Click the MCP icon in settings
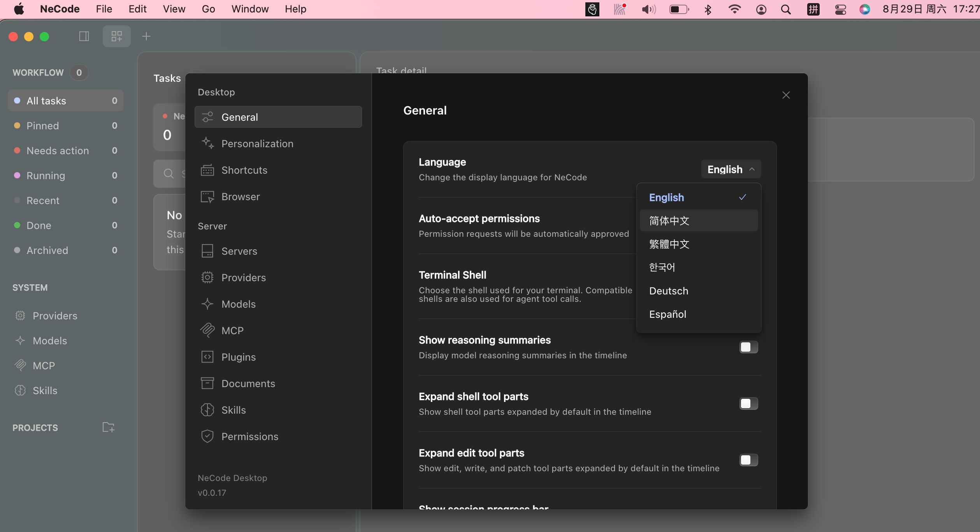Image resolution: width=980 pixels, height=532 pixels. (207, 330)
